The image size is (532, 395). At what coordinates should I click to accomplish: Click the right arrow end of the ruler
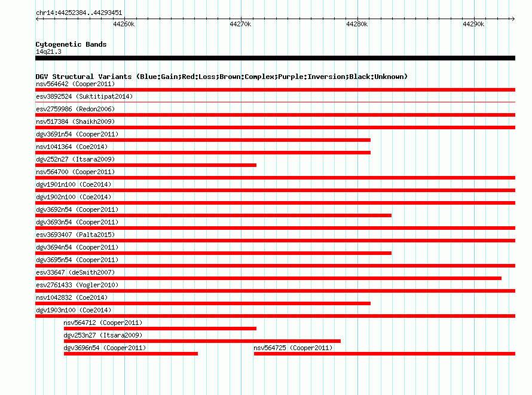(x=513, y=19)
